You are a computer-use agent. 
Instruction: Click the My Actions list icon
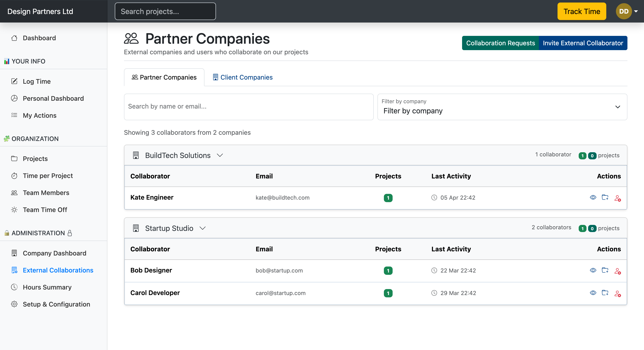coord(14,115)
